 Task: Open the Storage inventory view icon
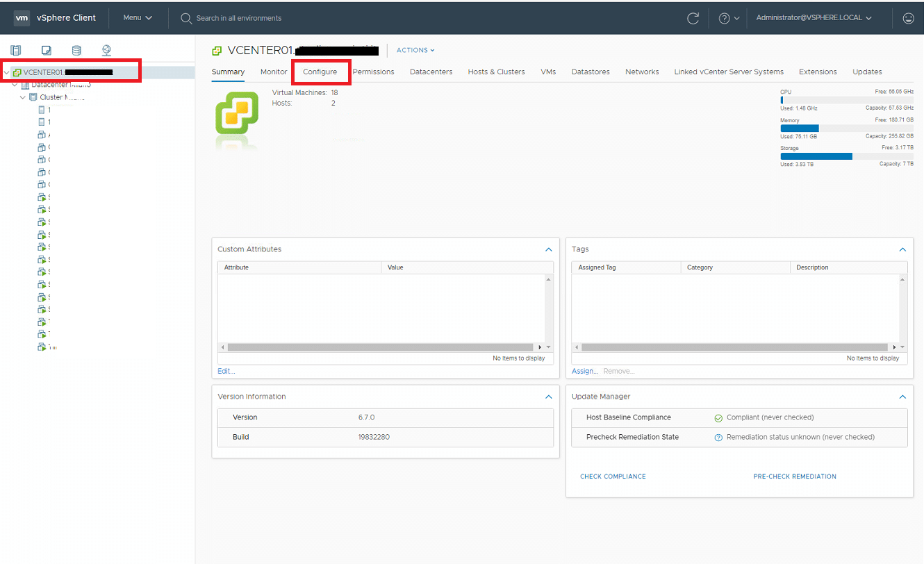[x=76, y=50]
